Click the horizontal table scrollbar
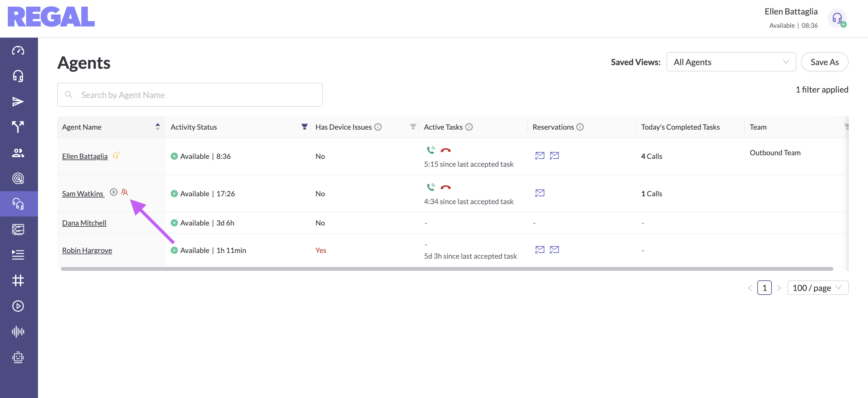868x398 pixels. point(447,269)
